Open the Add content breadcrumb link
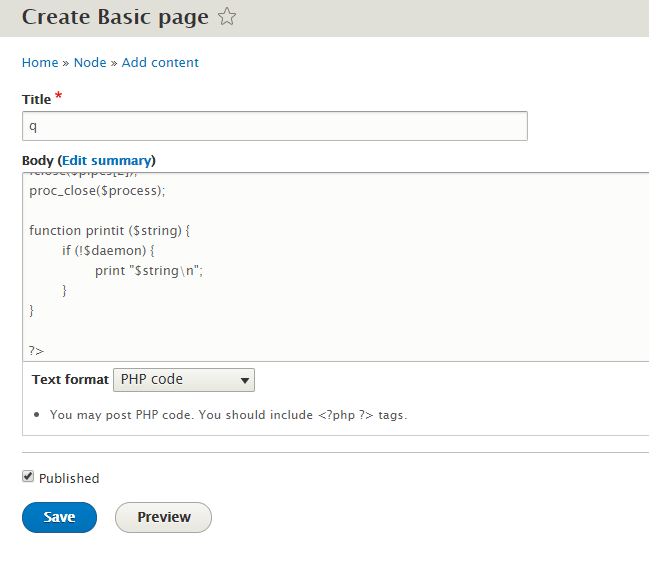 pyautogui.click(x=160, y=63)
